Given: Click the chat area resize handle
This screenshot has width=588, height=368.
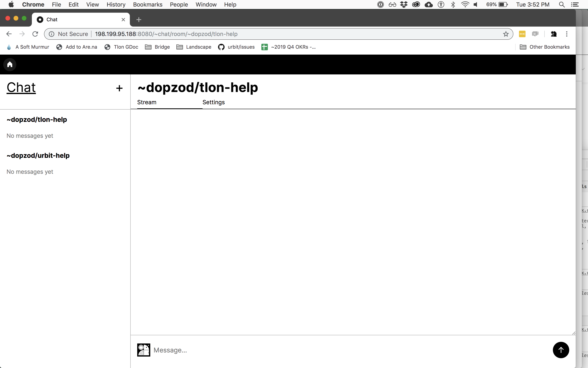Looking at the screenshot, I should point(574,333).
